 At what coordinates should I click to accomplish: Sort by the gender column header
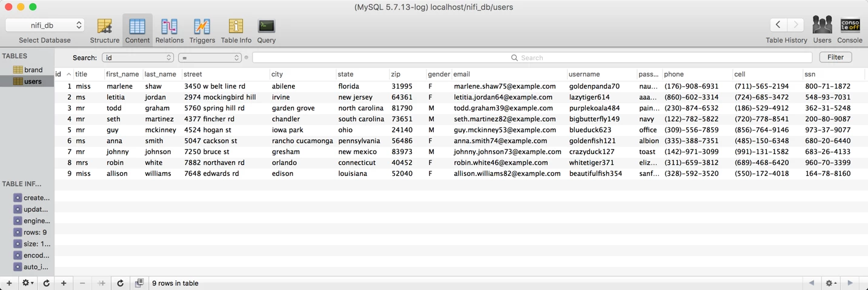(x=439, y=74)
